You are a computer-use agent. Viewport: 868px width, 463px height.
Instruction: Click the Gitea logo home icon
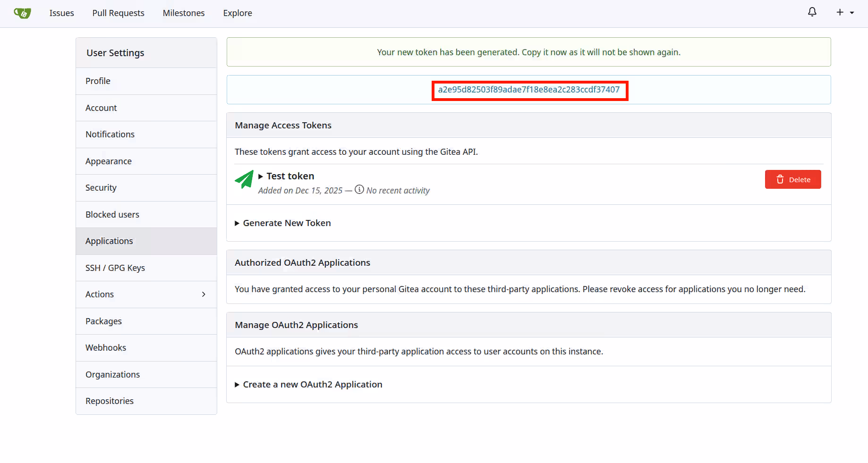[x=22, y=13]
